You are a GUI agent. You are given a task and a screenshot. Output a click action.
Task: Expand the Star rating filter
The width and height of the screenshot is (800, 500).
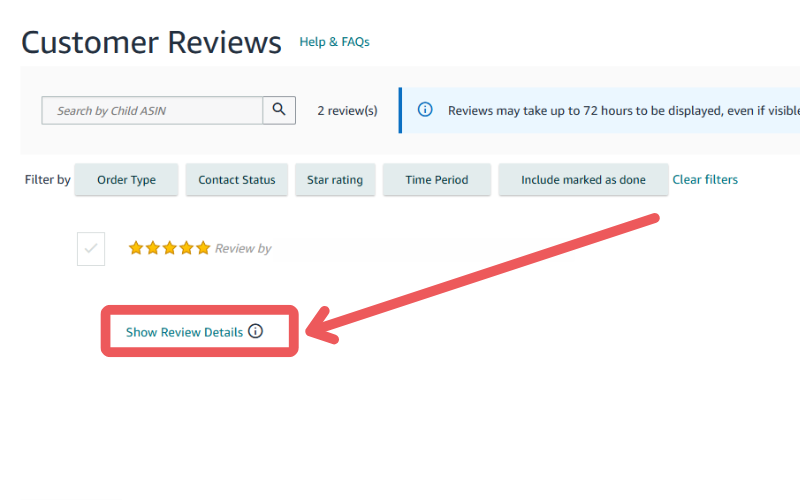[x=335, y=180]
